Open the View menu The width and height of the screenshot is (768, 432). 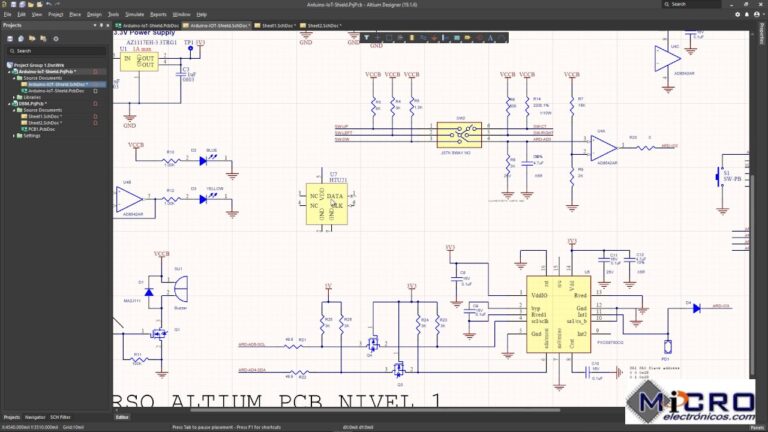click(37, 15)
